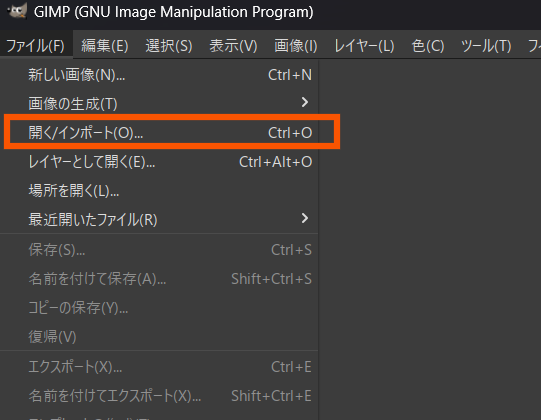Click the GIMP Wilber icon in title bar
This screenshot has width=541, height=420.
coord(17,11)
